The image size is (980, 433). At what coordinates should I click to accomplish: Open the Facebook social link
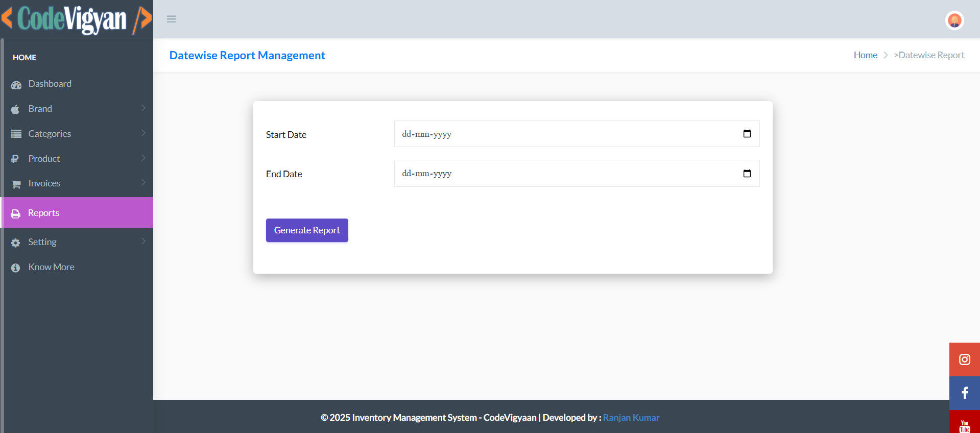964,393
